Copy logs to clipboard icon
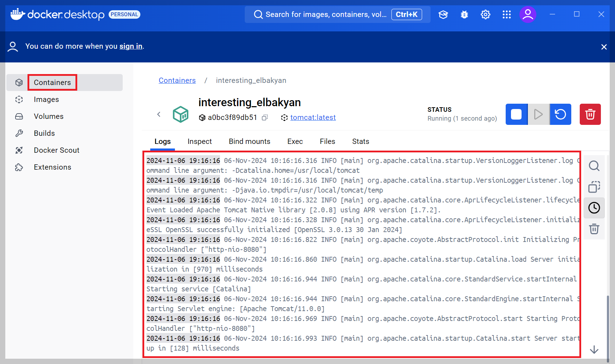The image size is (615, 364). coord(594,187)
